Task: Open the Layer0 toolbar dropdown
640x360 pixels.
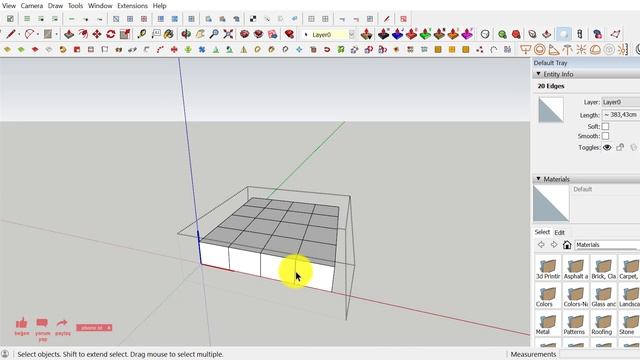Action: click(x=351, y=35)
